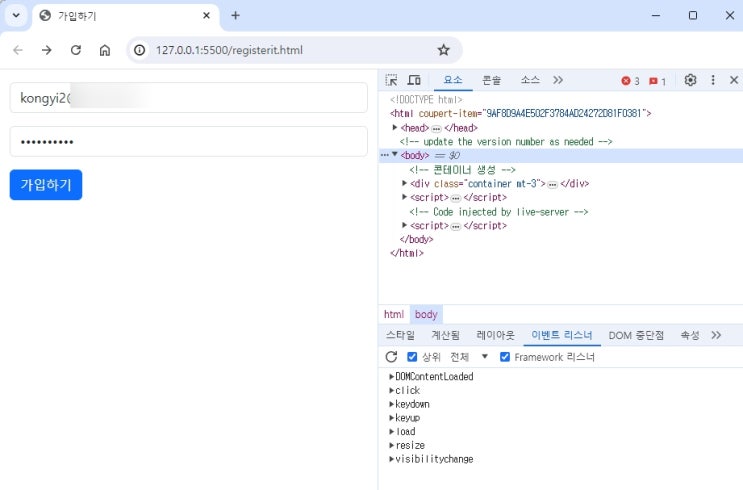The width and height of the screenshot is (743, 490).
Task: Show more DevTools top tabs chevron
Action: click(558, 80)
